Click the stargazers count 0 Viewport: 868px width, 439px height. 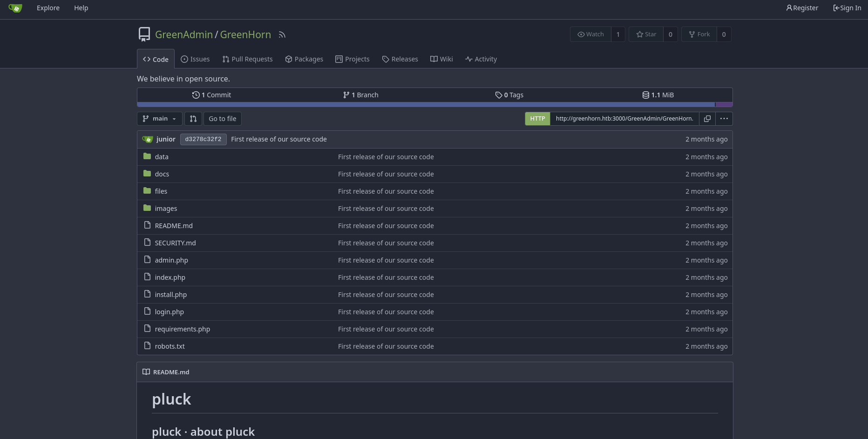tap(670, 34)
